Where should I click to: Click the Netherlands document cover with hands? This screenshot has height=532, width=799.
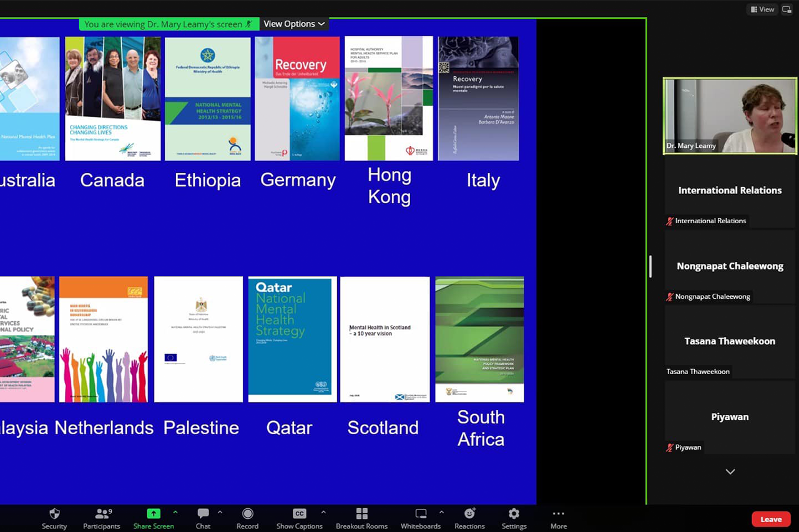tap(104, 339)
